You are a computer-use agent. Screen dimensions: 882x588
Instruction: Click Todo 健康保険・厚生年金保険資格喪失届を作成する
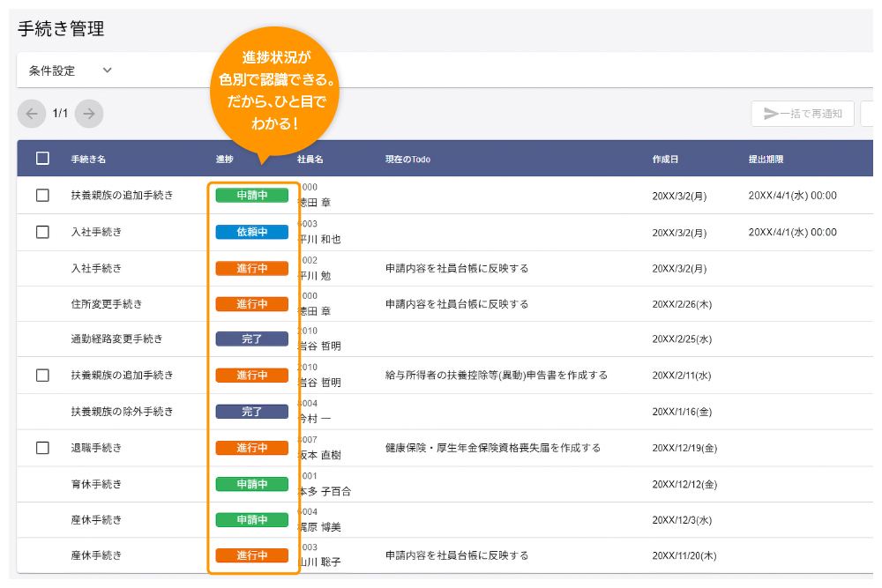pos(493,448)
